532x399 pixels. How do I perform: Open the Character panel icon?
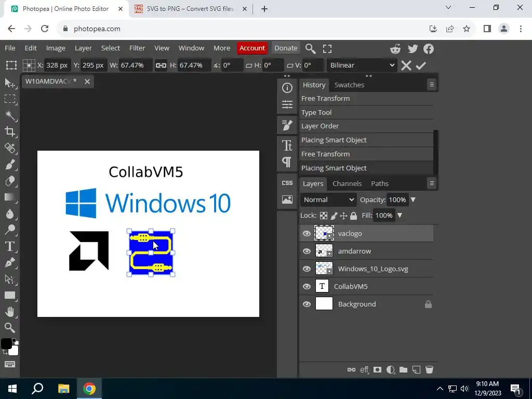287,145
